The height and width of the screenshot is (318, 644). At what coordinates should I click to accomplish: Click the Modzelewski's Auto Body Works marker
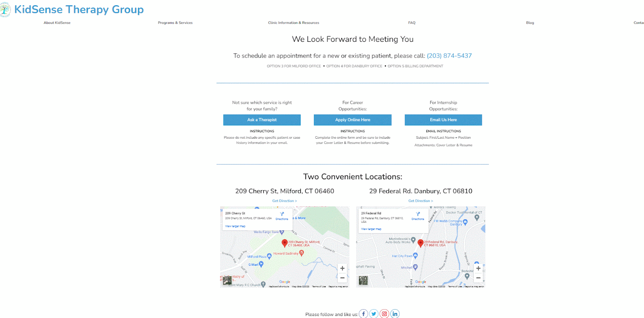coord(413,240)
